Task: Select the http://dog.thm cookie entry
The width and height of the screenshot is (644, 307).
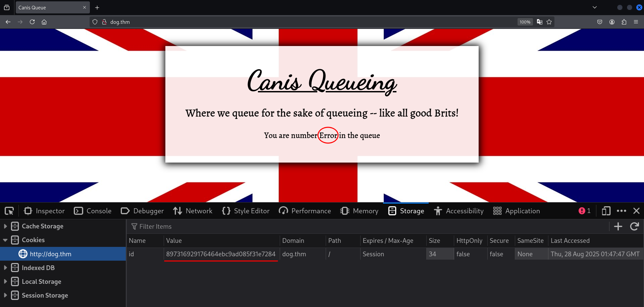Action: tap(50, 254)
